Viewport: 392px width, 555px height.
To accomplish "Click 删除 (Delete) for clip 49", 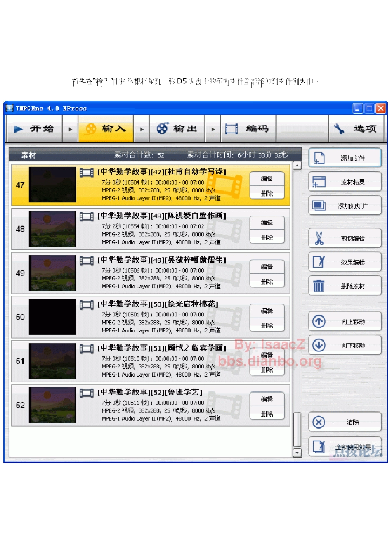I will [x=267, y=281].
